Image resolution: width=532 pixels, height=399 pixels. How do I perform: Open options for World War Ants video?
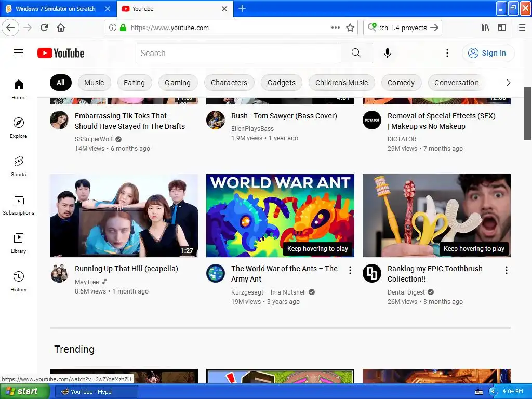tap(350, 270)
